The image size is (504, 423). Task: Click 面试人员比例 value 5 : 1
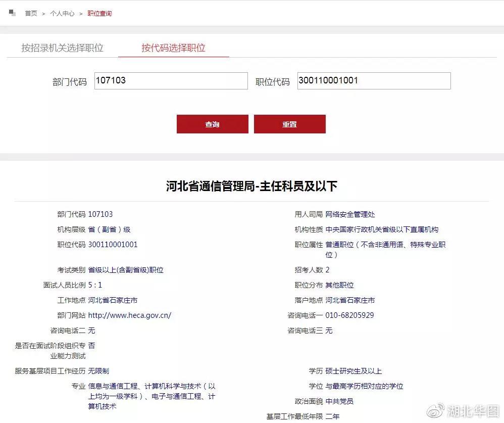[95, 285]
